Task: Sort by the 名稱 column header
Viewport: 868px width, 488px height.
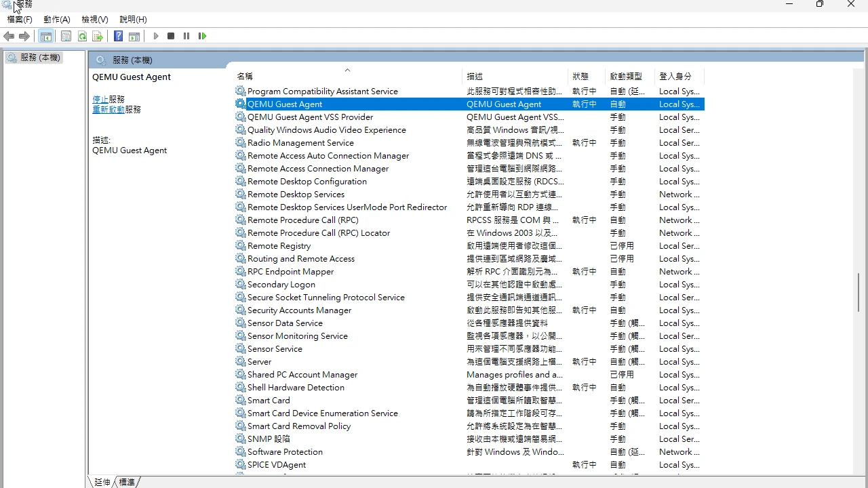Action: tap(245, 76)
